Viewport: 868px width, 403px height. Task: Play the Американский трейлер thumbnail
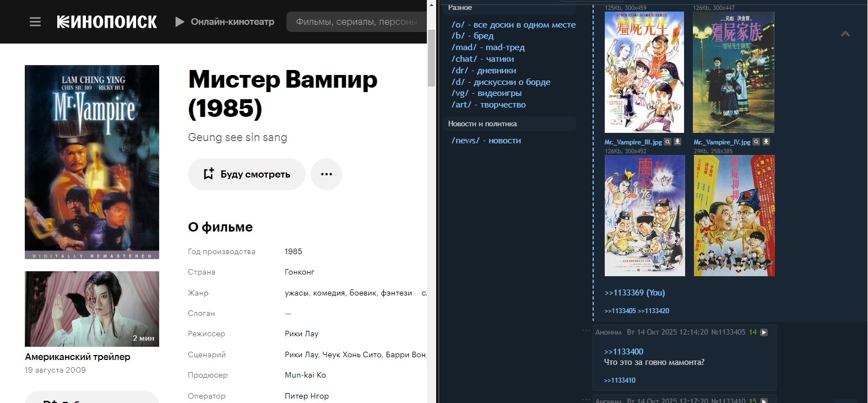(x=92, y=309)
